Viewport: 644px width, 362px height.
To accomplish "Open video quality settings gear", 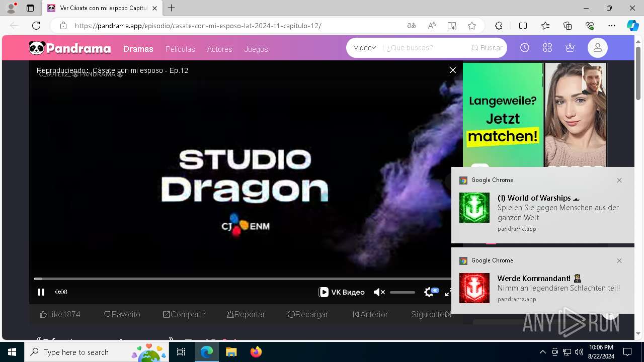I will pos(429,292).
